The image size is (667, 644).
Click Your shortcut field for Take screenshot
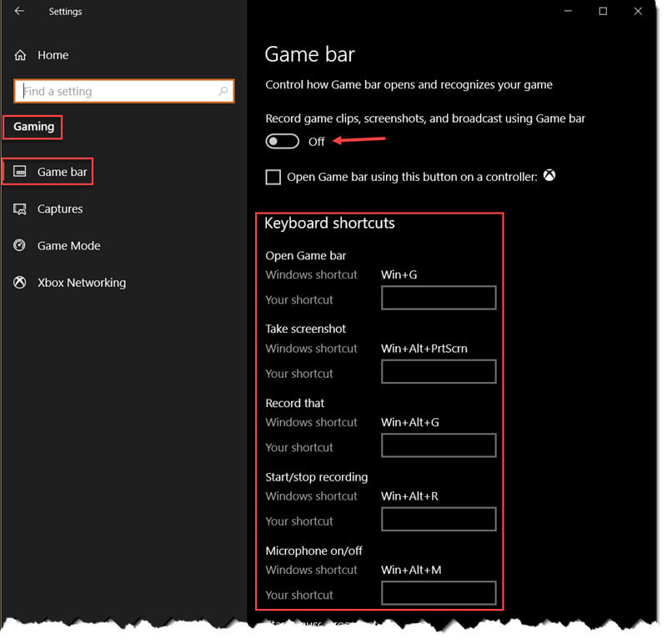click(x=439, y=371)
